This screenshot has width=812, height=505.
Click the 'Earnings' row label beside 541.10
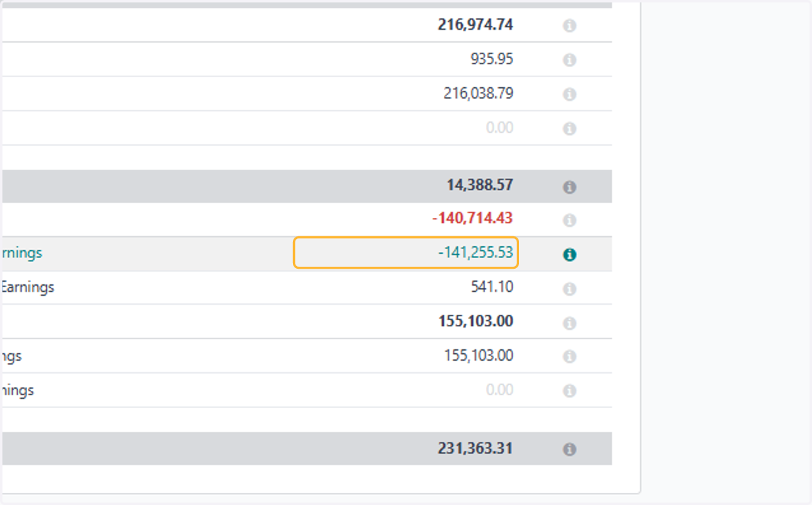point(27,287)
